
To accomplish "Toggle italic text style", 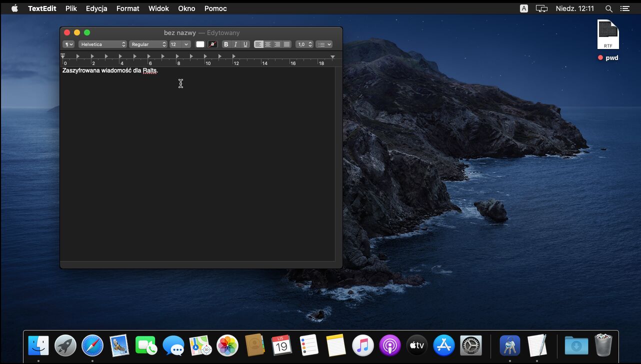I will tap(235, 44).
